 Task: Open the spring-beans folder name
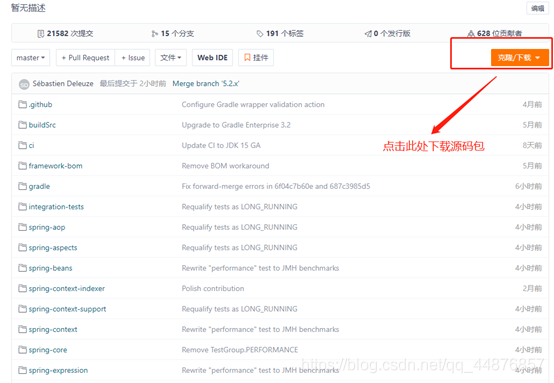point(51,268)
